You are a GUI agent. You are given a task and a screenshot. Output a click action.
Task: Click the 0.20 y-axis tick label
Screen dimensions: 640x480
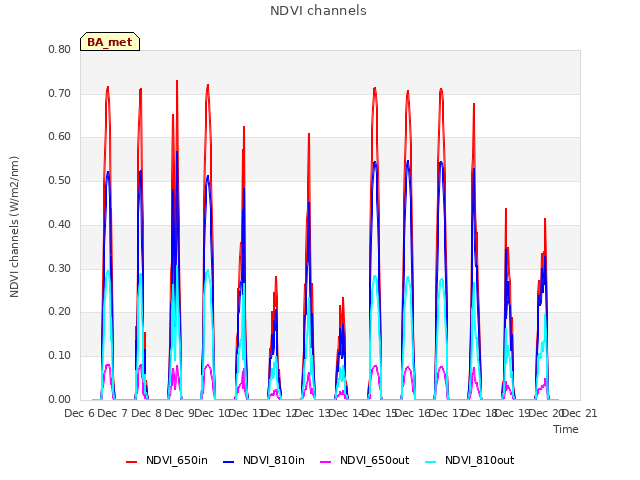point(59,312)
